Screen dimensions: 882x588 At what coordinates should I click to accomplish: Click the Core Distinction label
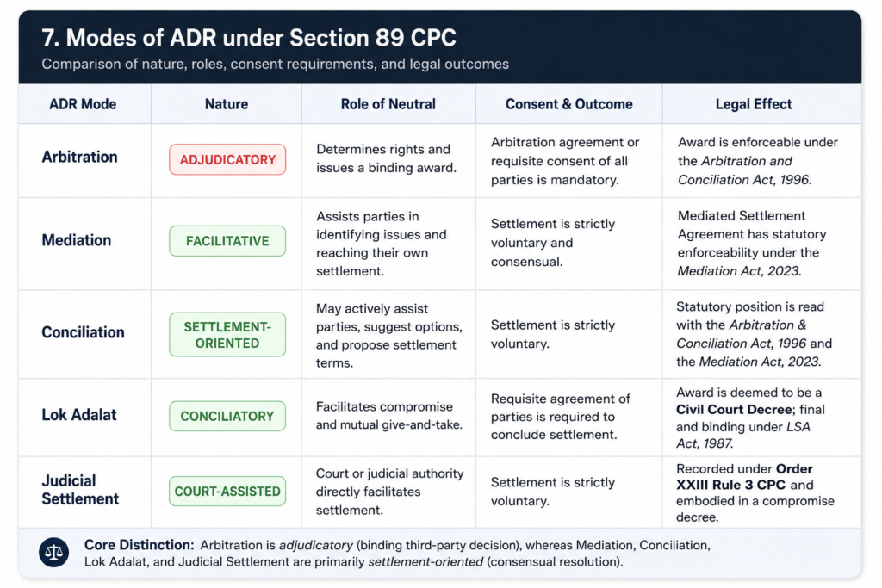[x=139, y=545]
